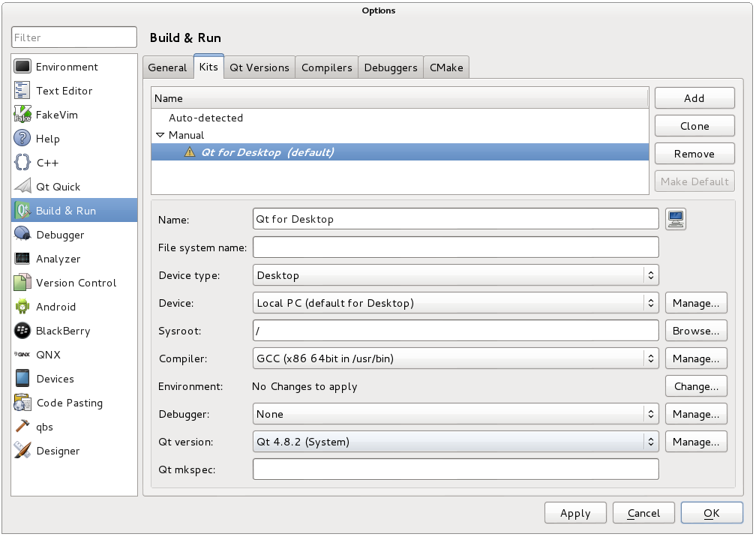This screenshot has width=756, height=537.
Task: Click Manage button next to Device
Action: (x=696, y=303)
